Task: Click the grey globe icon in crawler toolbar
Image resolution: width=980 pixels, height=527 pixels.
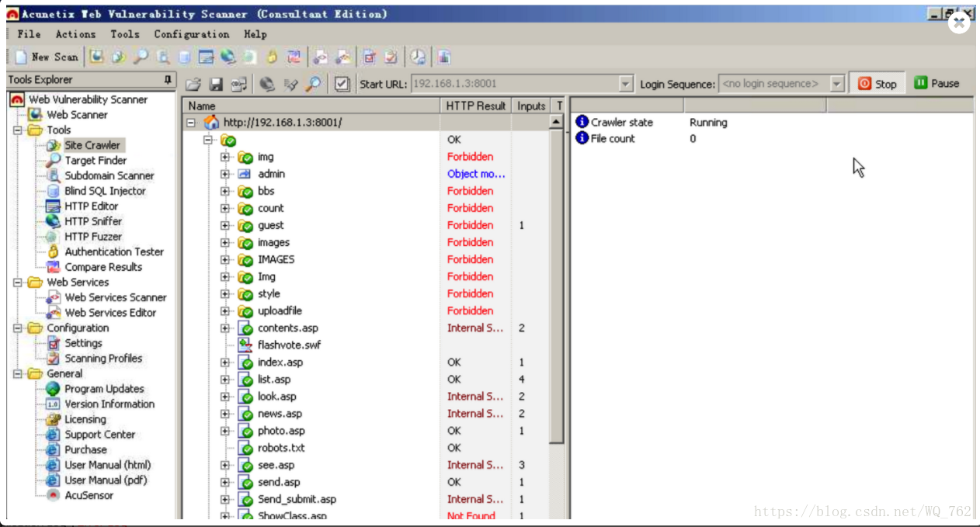Action: (x=267, y=84)
